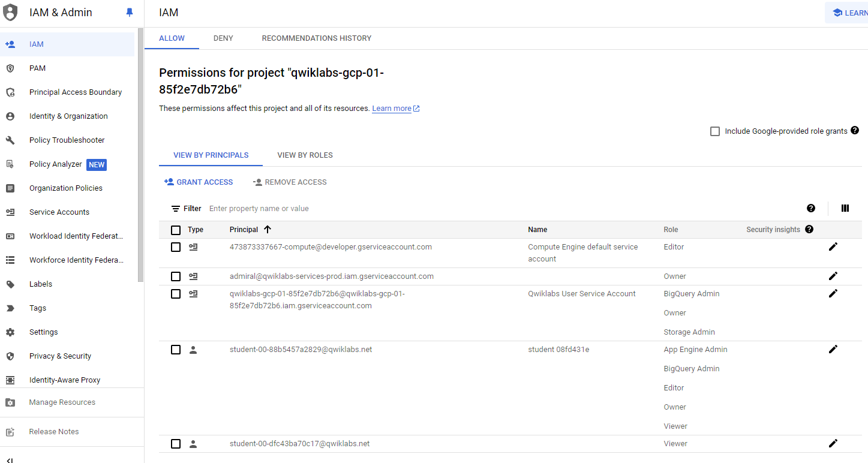The height and width of the screenshot is (463, 868).
Task: Click the Identity-Aware Proxy icon
Action: click(10, 380)
